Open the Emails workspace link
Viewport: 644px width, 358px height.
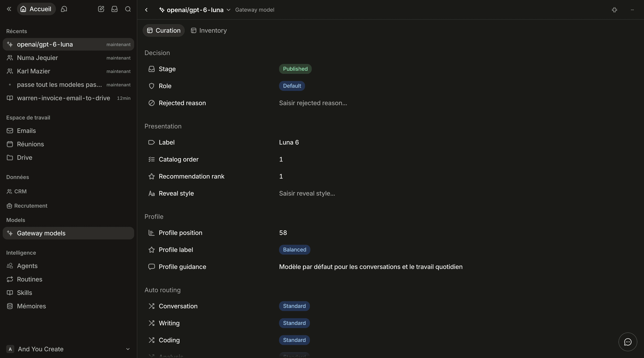coord(68,131)
